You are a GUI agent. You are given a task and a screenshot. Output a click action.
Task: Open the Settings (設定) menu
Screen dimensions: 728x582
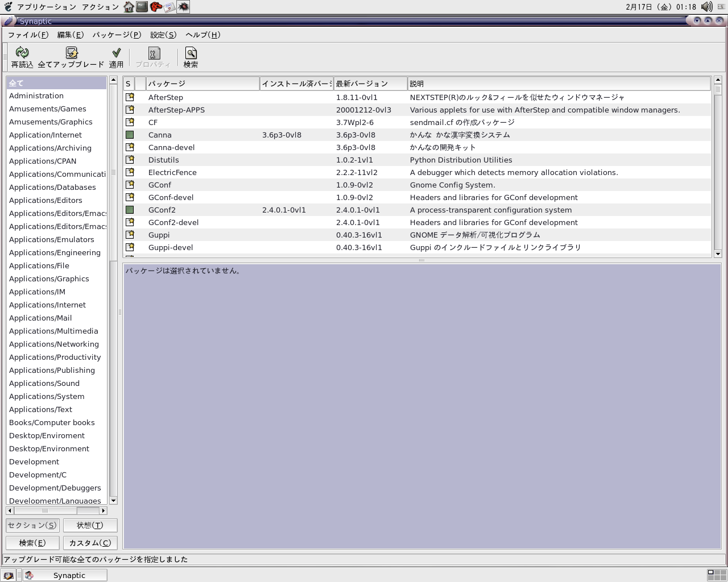163,35
